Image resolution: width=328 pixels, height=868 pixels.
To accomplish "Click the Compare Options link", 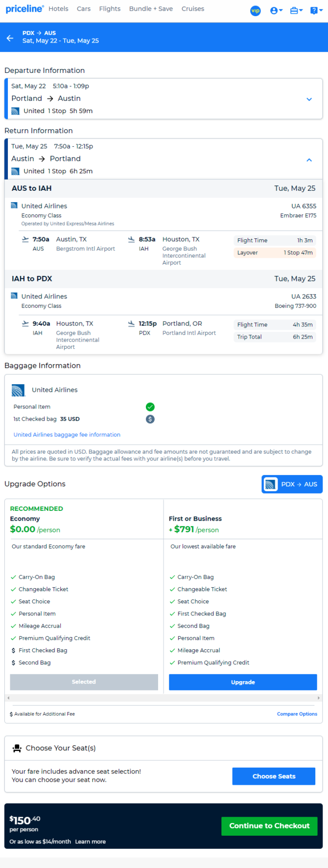I will point(297,714).
